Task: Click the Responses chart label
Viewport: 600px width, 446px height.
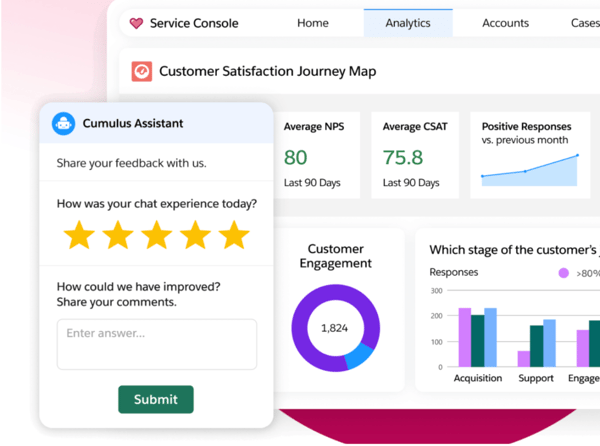Action: click(x=454, y=272)
